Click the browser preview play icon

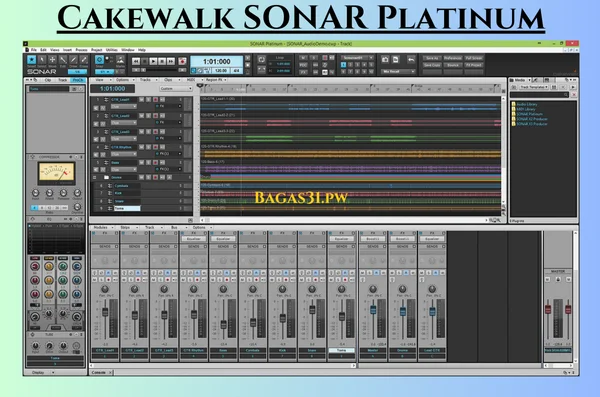click(x=573, y=87)
